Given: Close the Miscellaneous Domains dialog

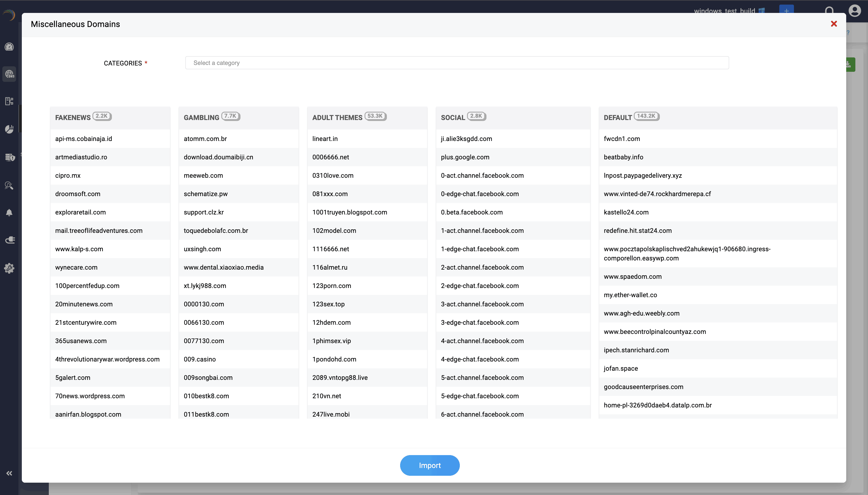Looking at the screenshot, I should 834,24.
